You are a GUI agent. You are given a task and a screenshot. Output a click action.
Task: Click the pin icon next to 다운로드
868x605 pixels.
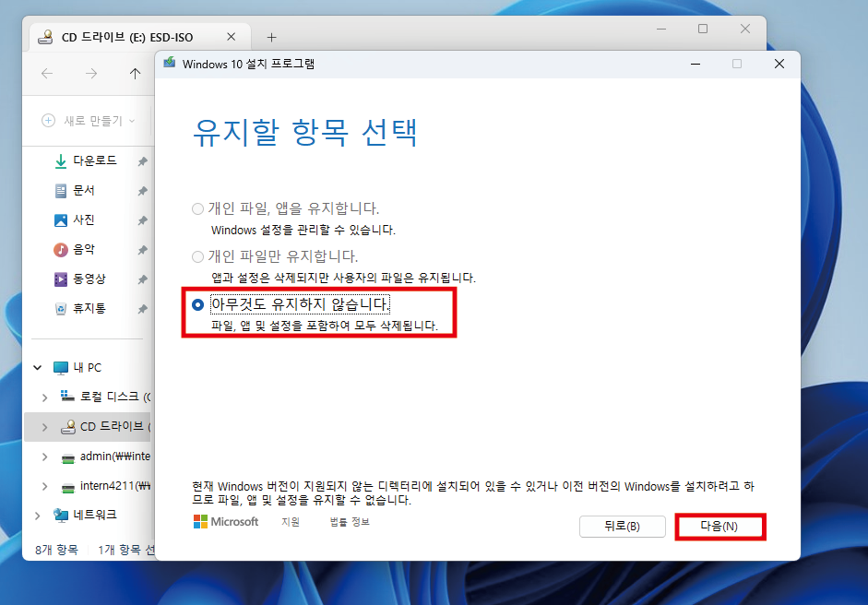click(142, 161)
